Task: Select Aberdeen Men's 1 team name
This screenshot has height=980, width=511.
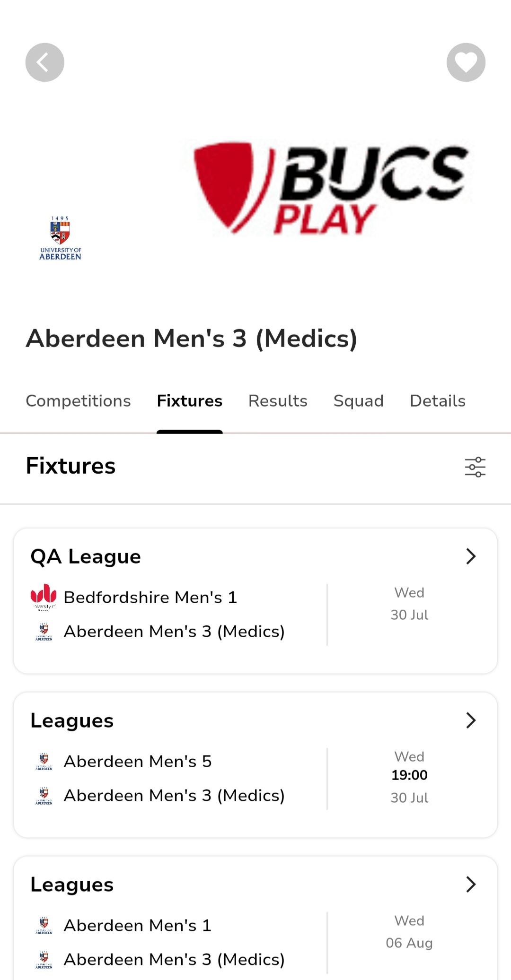Action: (x=137, y=926)
